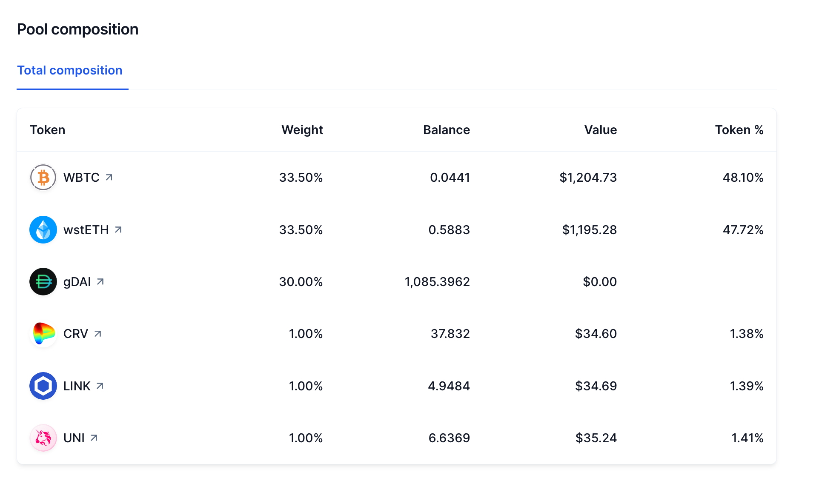Click the gDAI token name link
The image size is (819, 504).
pyautogui.click(x=77, y=282)
